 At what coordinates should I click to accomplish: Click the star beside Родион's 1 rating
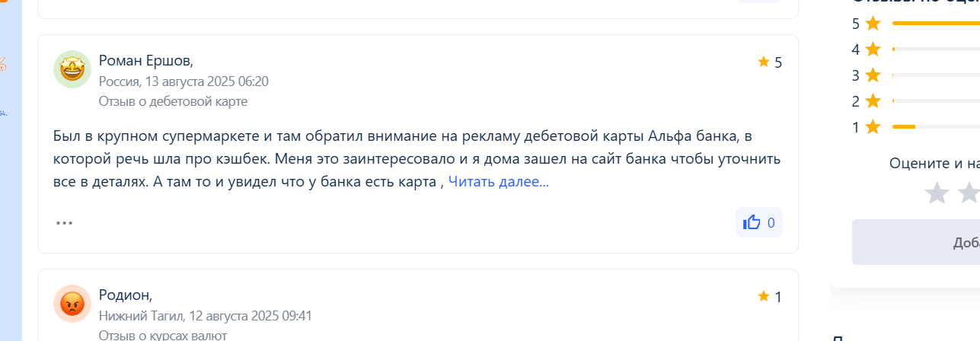764,296
